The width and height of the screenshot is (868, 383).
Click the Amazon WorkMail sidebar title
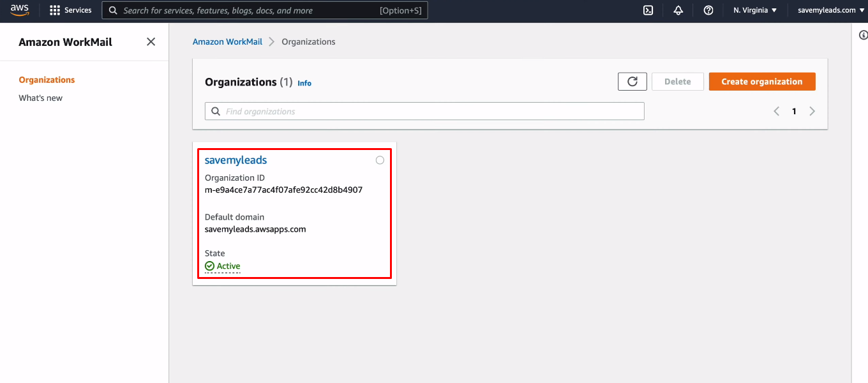(x=65, y=42)
